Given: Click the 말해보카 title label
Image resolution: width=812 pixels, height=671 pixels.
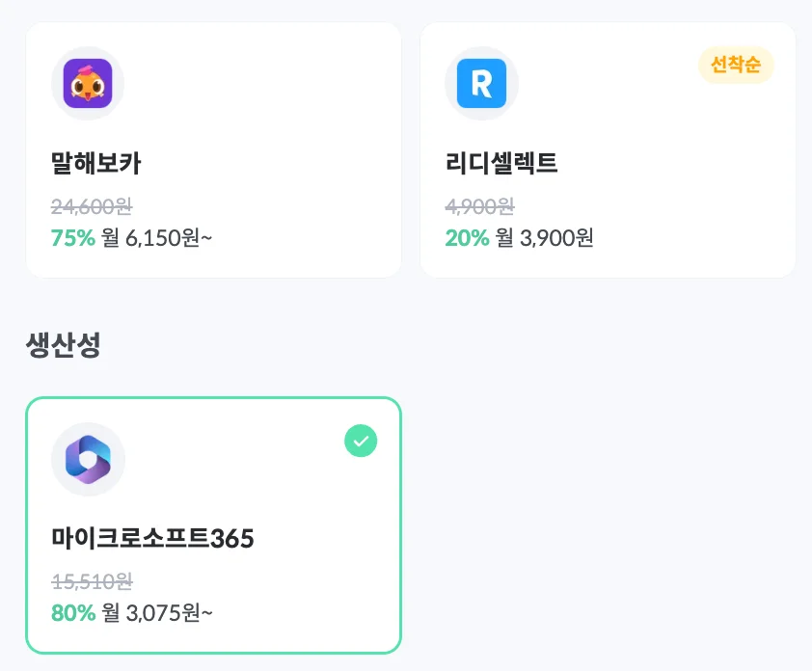Looking at the screenshot, I should 97,163.
